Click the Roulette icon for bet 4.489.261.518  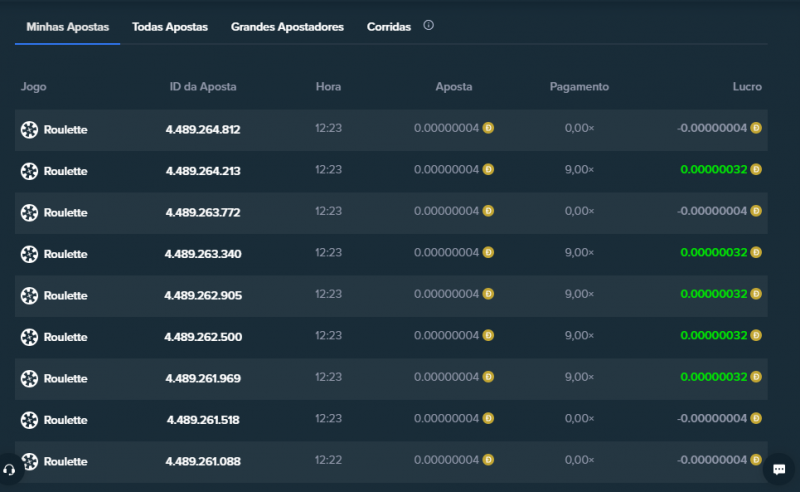pyautogui.click(x=29, y=420)
